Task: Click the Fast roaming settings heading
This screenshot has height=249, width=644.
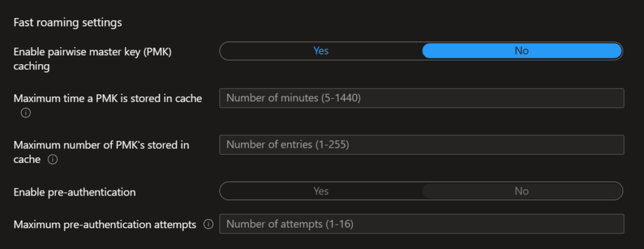Action: coord(68,23)
